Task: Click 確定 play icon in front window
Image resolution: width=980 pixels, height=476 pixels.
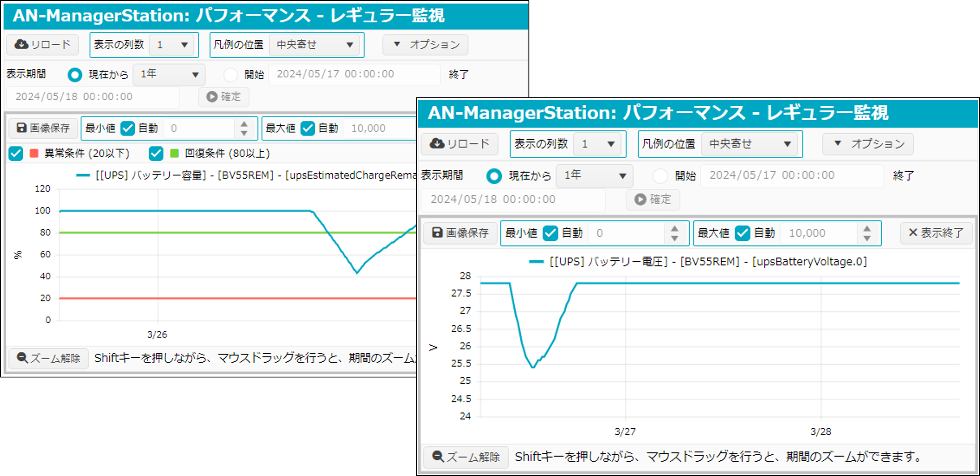Action: [640, 199]
